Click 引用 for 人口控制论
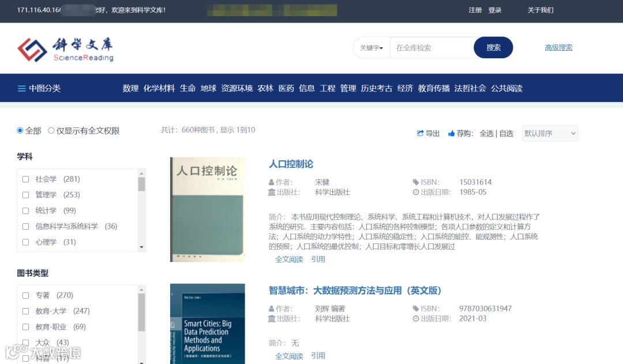The width and height of the screenshot is (623, 364). [318, 260]
